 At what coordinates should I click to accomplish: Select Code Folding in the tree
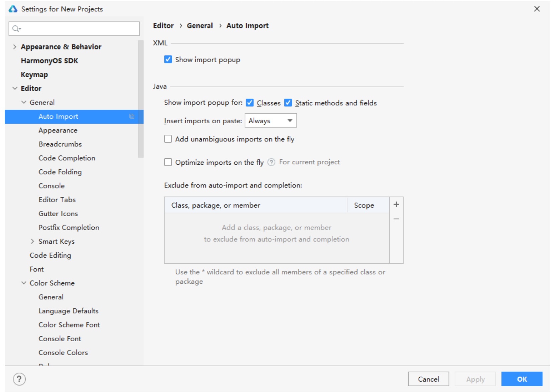pyautogui.click(x=60, y=172)
